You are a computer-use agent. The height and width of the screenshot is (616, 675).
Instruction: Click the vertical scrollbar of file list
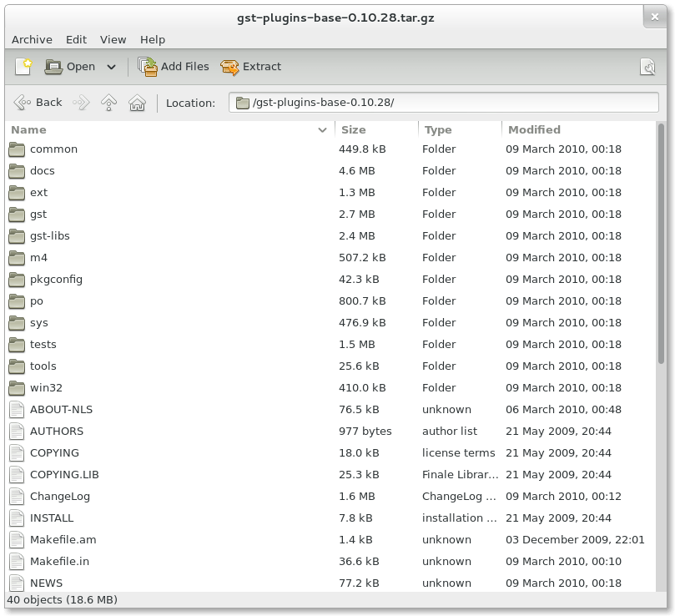click(661, 244)
